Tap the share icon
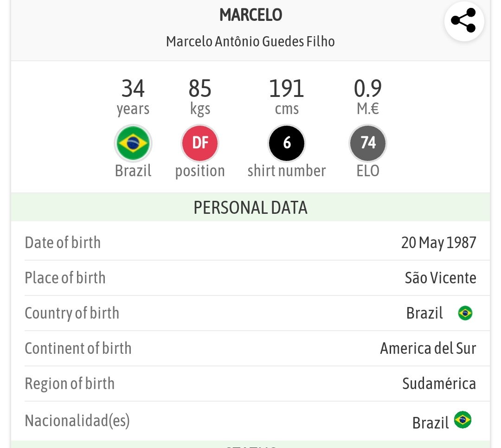 (464, 21)
